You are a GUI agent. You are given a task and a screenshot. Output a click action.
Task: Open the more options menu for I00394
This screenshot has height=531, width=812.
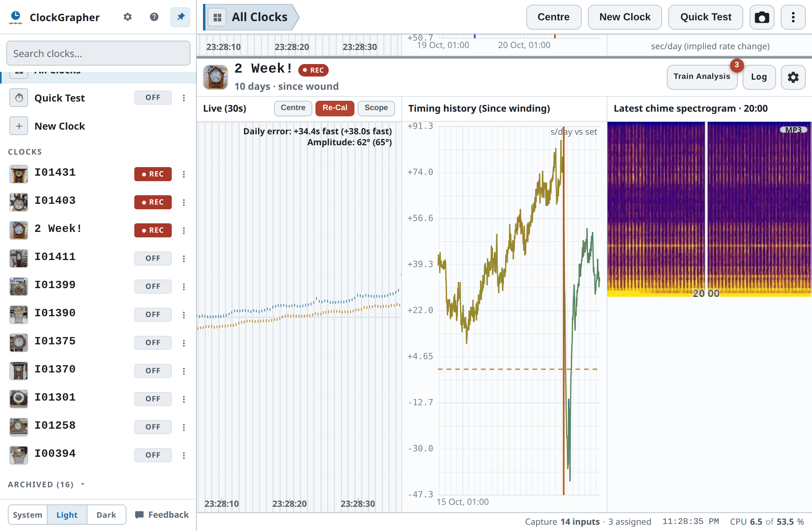tap(184, 455)
